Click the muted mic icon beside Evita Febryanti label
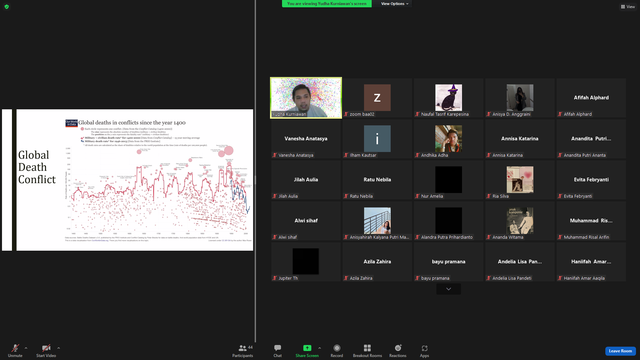Viewport: 640px width, 360px height. 560,196
